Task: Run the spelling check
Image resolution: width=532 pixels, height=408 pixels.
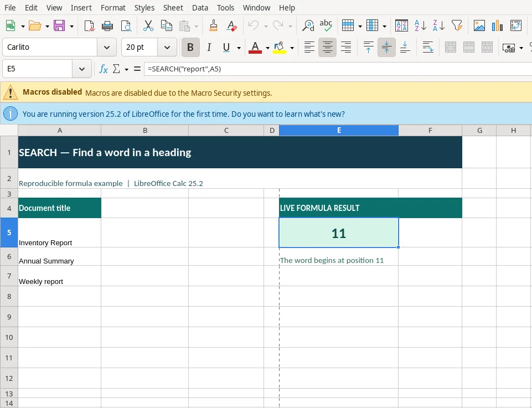Action: tap(326, 26)
